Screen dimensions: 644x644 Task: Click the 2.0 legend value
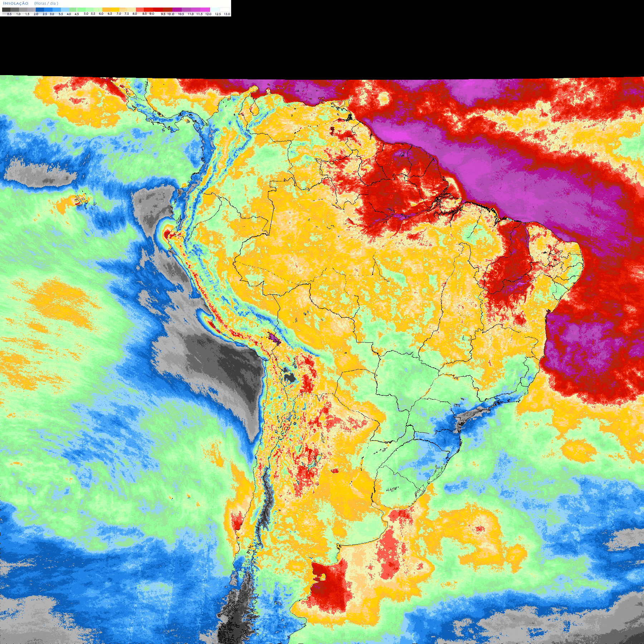pyautogui.click(x=36, y=14)
